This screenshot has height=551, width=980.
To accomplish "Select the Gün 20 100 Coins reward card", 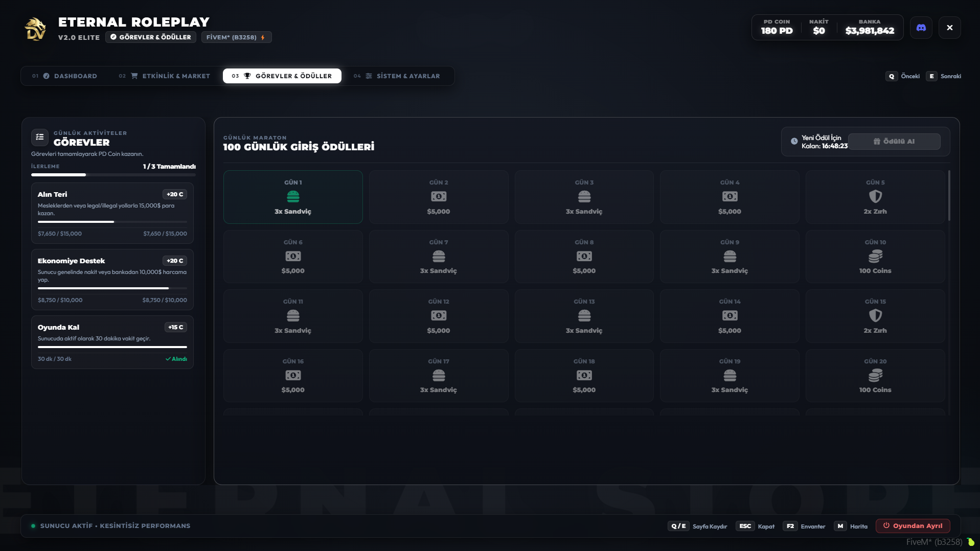I will (875, 376).
